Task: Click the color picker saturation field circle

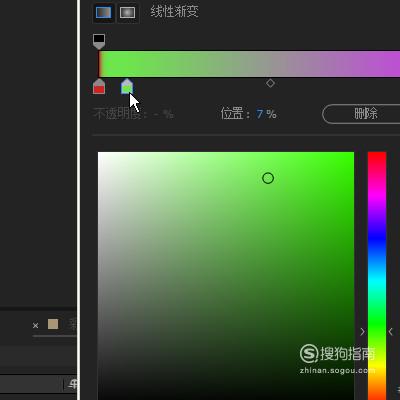Action: pos(268,178)
